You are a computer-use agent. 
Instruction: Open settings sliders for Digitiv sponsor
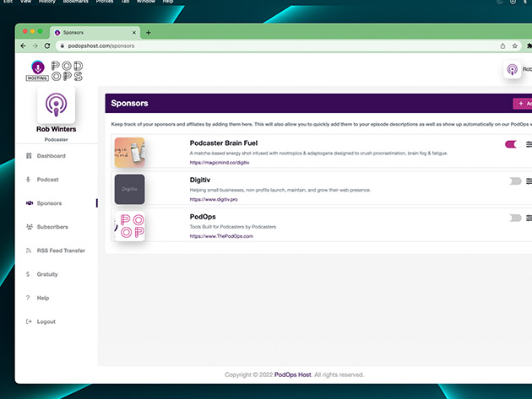(x=529, y=181)
